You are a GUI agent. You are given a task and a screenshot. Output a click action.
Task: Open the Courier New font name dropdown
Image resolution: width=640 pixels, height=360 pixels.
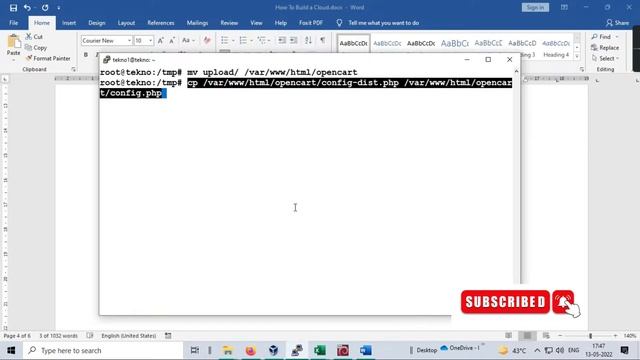(x=129, y=41)
